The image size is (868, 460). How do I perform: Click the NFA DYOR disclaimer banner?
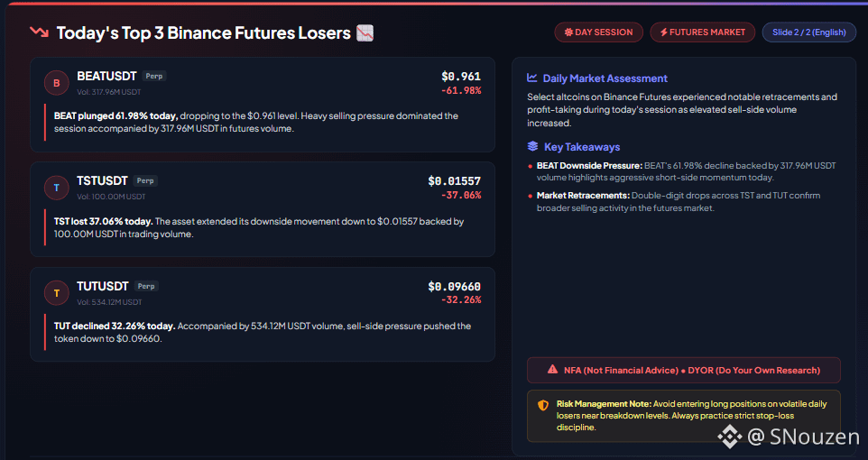[x=684, y=370]
